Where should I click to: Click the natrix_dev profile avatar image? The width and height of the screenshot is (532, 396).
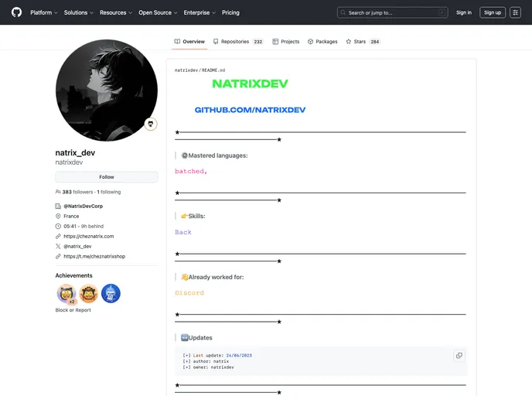point(106,90)
